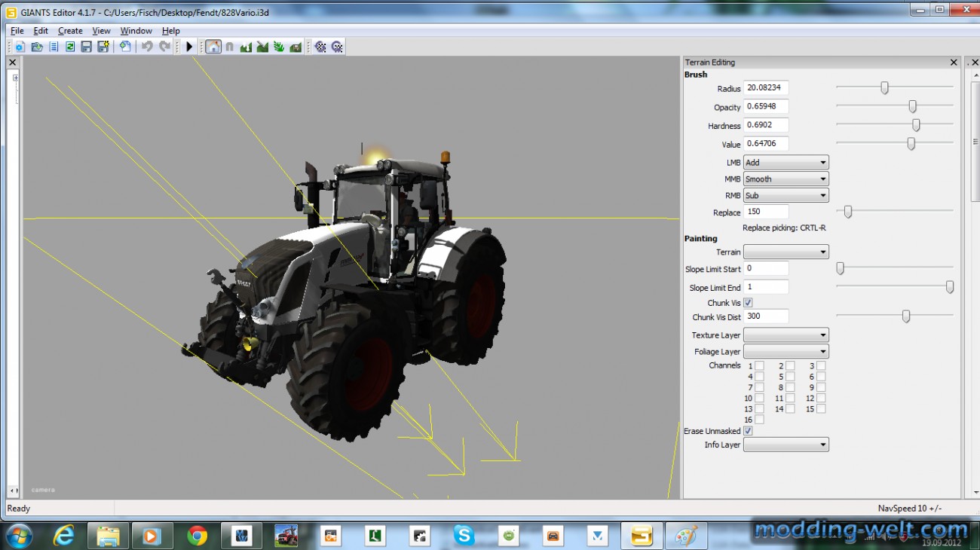Click the Replace value field showing 150
980x550 pixels.
[766, 212]
